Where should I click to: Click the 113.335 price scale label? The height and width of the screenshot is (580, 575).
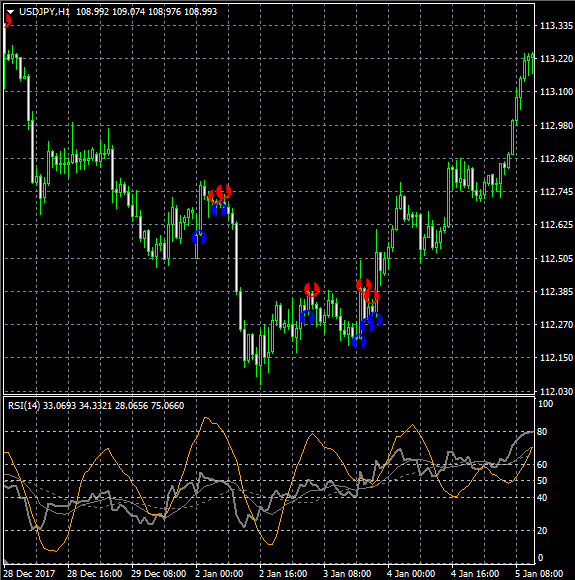point(556,26)
